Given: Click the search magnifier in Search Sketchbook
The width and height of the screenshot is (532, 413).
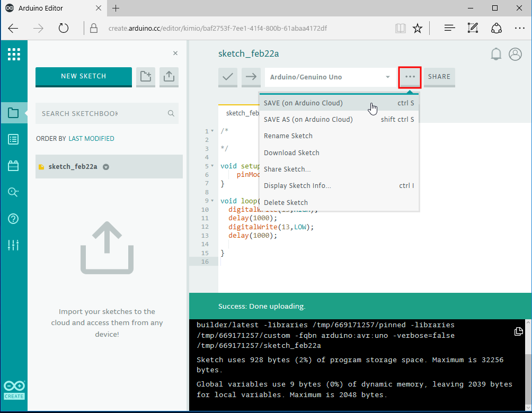Looking at the screenshot, I should [171, 114].
